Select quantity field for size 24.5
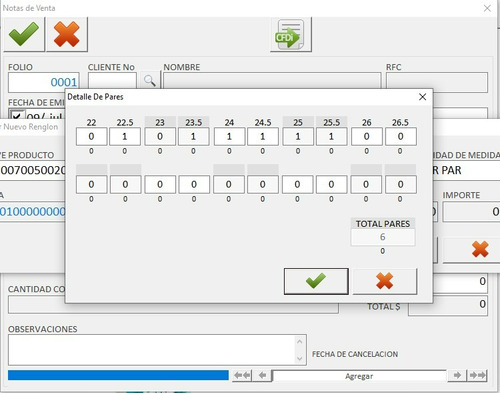The height and width of the screenshot is (393, 500). [x=263, y=136]
